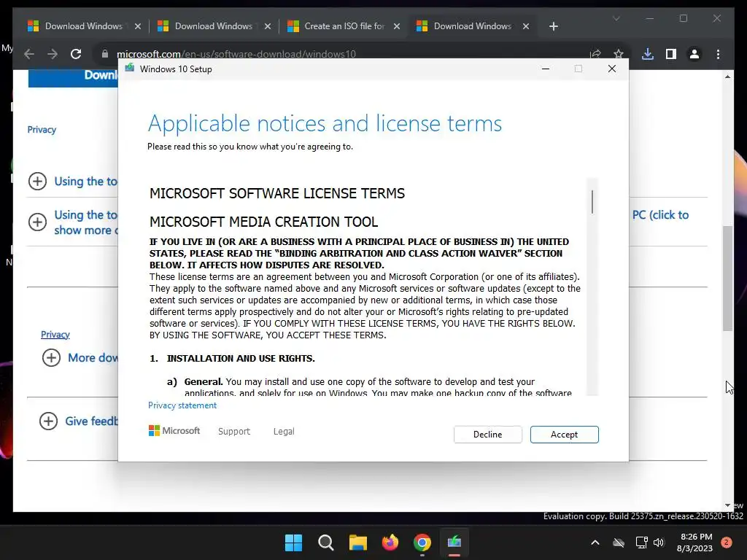The image size is (747, 560).
Task: Select Windows Setup taskbar icon
Action: (454, 542)
